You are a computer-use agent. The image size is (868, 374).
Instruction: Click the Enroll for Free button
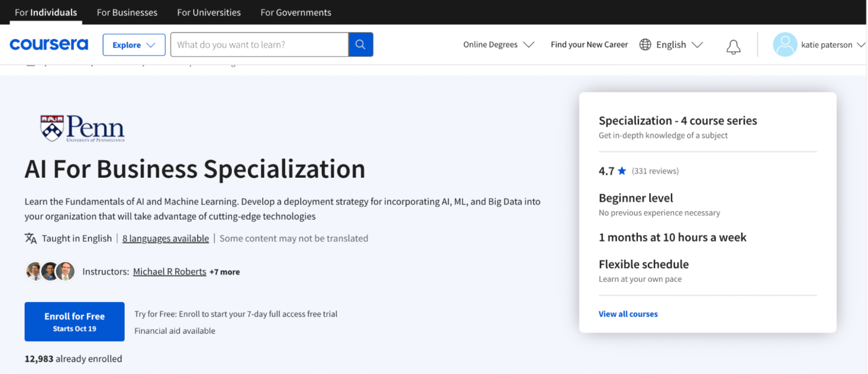click(x=74, y=321)
